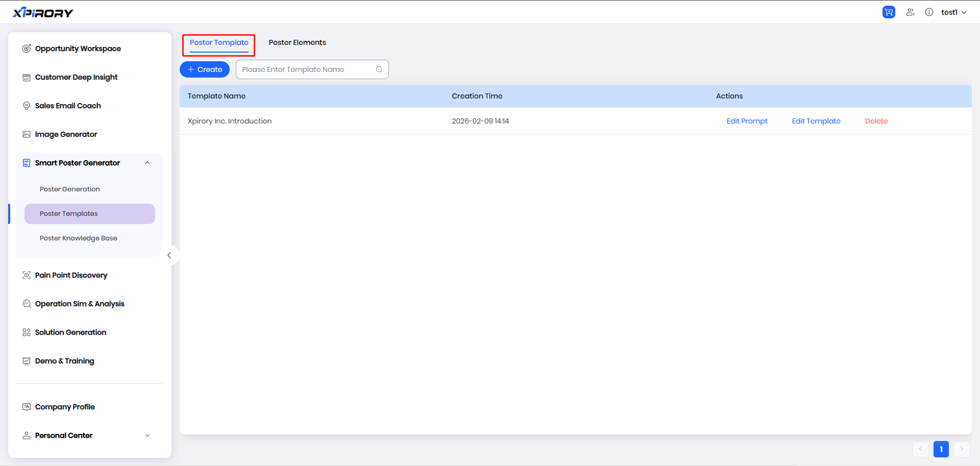The height and width of the screenshot is (466, 980).
Task: Go to Sales Email Coach
Action: (68, 106)
